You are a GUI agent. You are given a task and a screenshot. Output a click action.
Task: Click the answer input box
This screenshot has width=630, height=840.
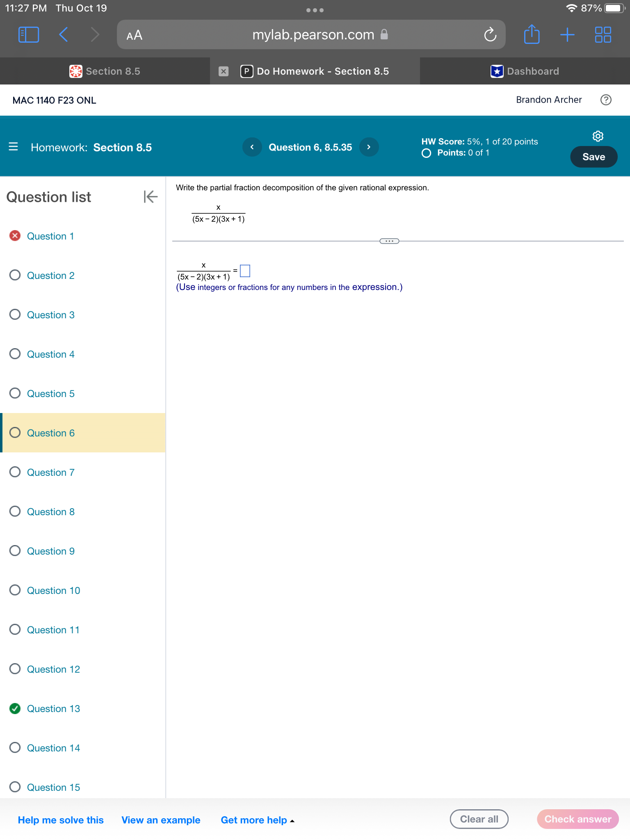(x=245, y=271)
